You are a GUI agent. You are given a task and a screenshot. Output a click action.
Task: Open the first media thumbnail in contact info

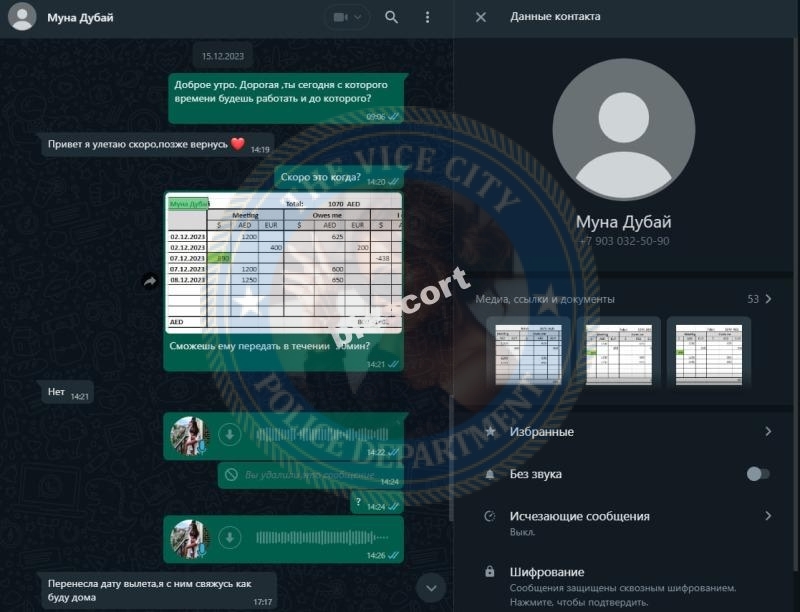click(529, 354)
